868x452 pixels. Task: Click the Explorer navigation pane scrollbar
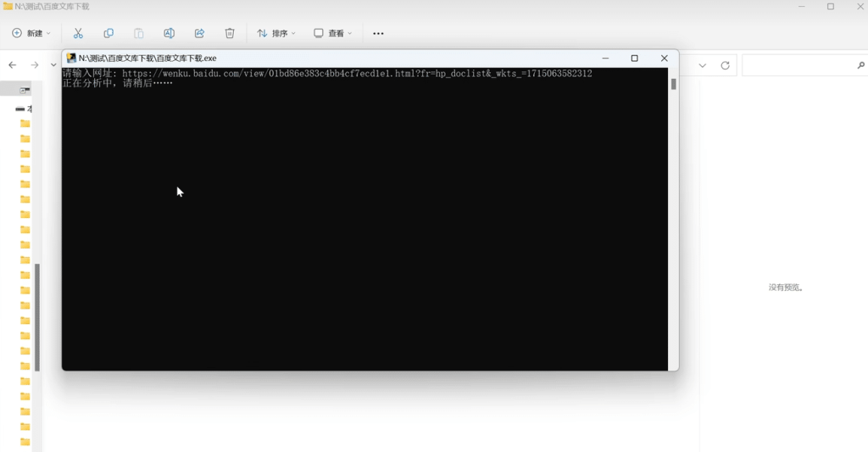point(37,317)
